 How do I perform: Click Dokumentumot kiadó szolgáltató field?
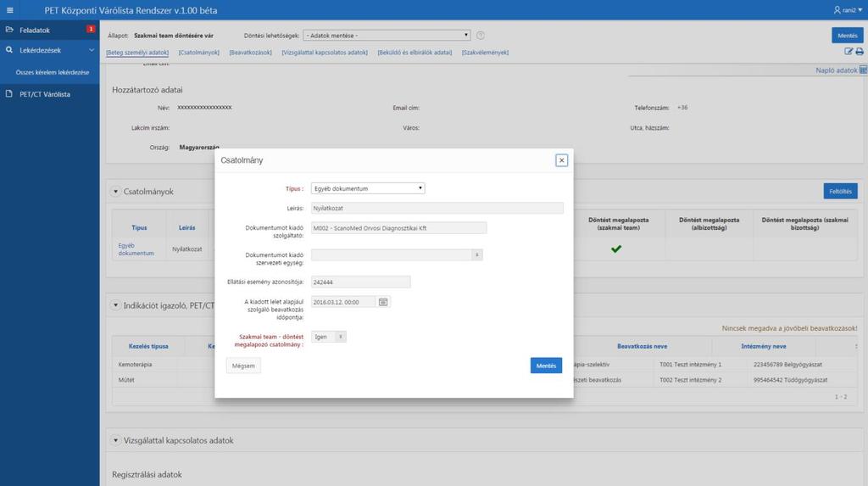[x=398, y=228]
